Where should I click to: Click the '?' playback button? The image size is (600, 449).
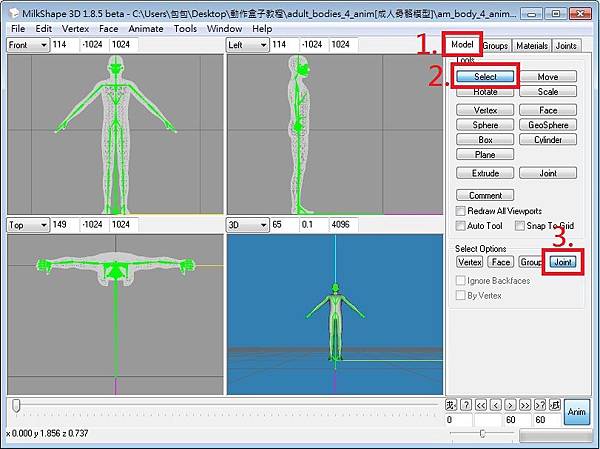[x=466, y=405]
